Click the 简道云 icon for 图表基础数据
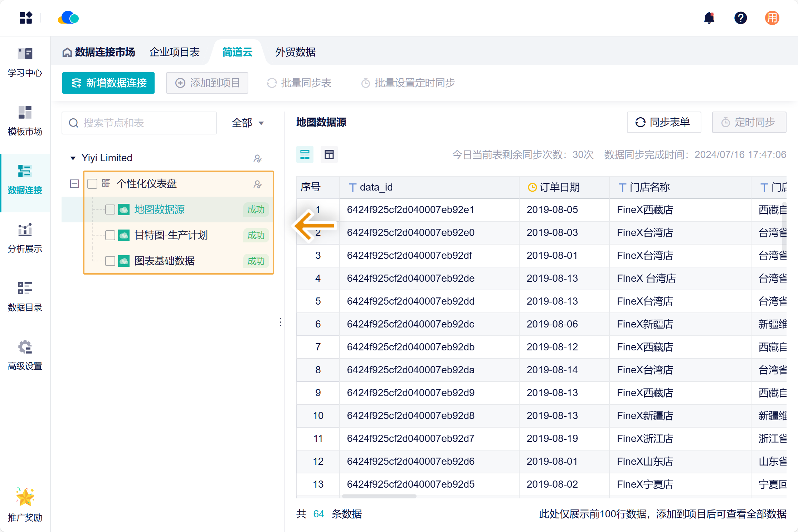The height and width of the screenshot is (532, 798). tap(124, 261)
